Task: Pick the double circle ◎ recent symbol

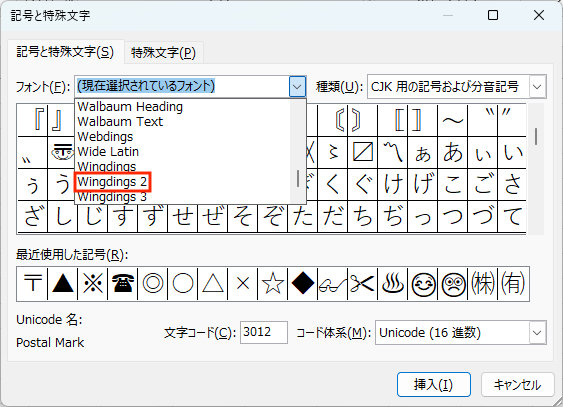Action: coord(153,284)
